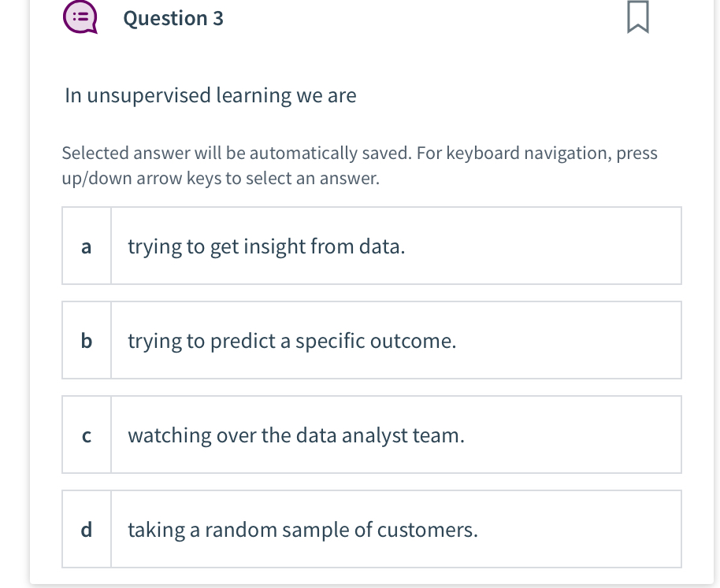Screen dimensions: 720x588
Task: Click the letter cell labeled c
Action: (x=86, y=435)
